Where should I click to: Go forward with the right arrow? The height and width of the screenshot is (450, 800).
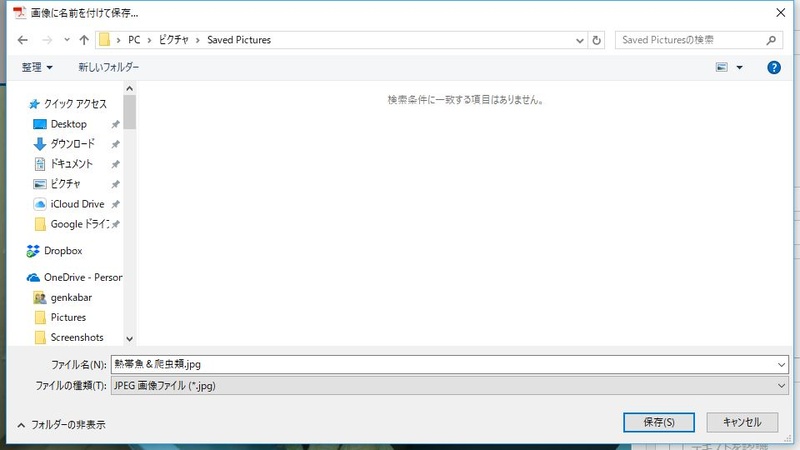[47, 40]
